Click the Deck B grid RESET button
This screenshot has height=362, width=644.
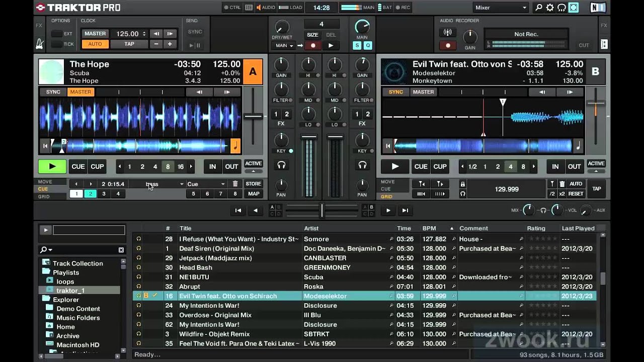point(576,194)
